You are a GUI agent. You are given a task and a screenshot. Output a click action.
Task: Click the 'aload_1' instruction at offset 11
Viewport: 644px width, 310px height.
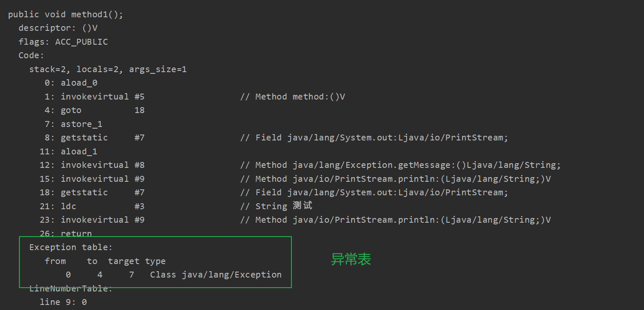click(79, 151)
